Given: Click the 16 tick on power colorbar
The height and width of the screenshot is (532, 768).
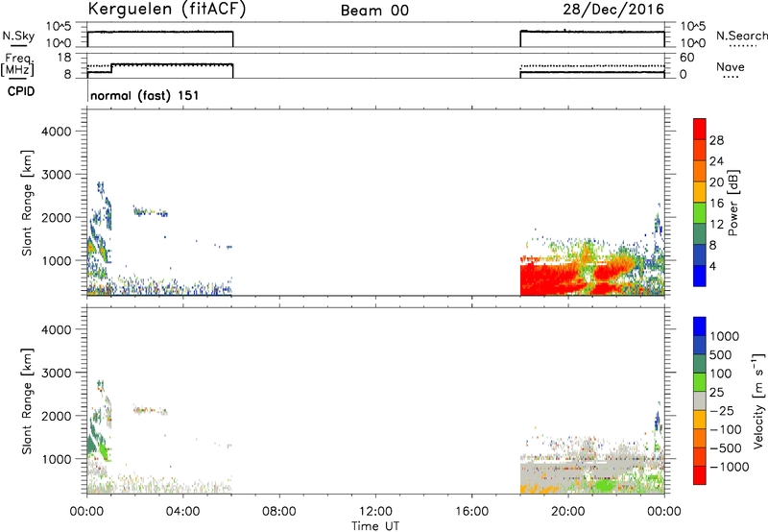Looking at the screenshot, I should coord(716,204).
